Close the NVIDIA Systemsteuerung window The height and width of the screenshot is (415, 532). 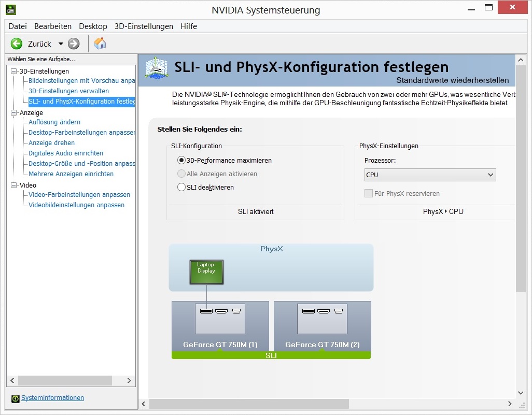[513, 7]
